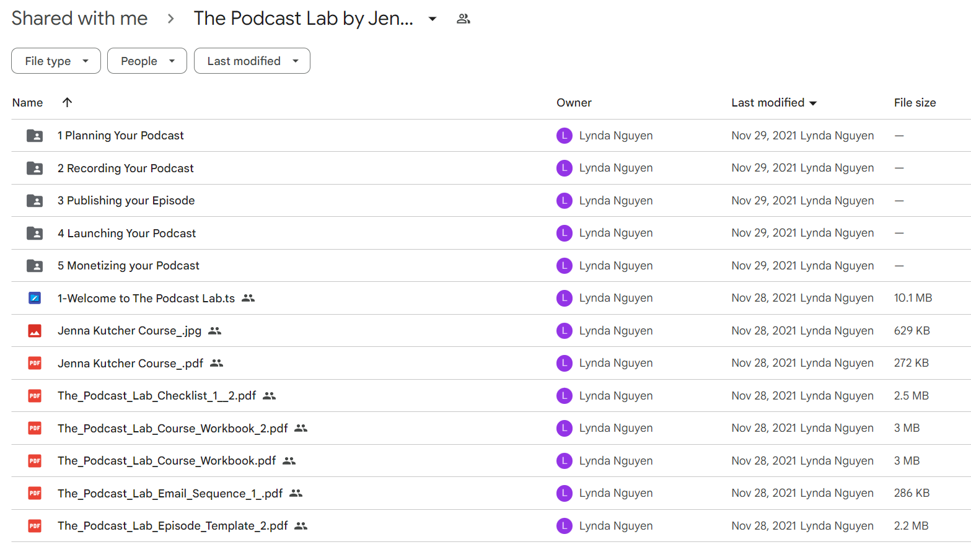The width and height of the screenshot is (971, 560).
Task: Click the shared folder icon for 1 Planning Your Podcast
Action: 35,136
